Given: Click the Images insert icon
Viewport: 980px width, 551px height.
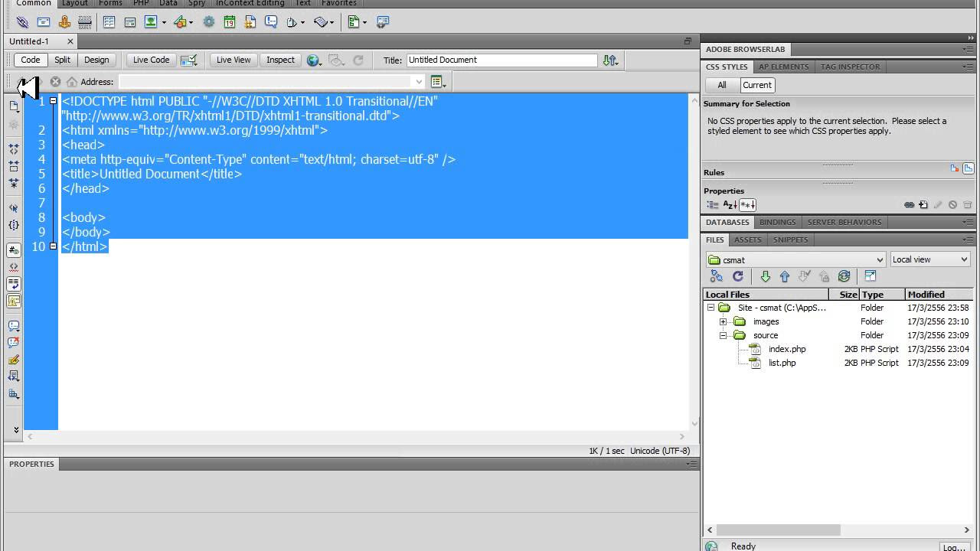Looking at the screenshot, I should 151,22.
